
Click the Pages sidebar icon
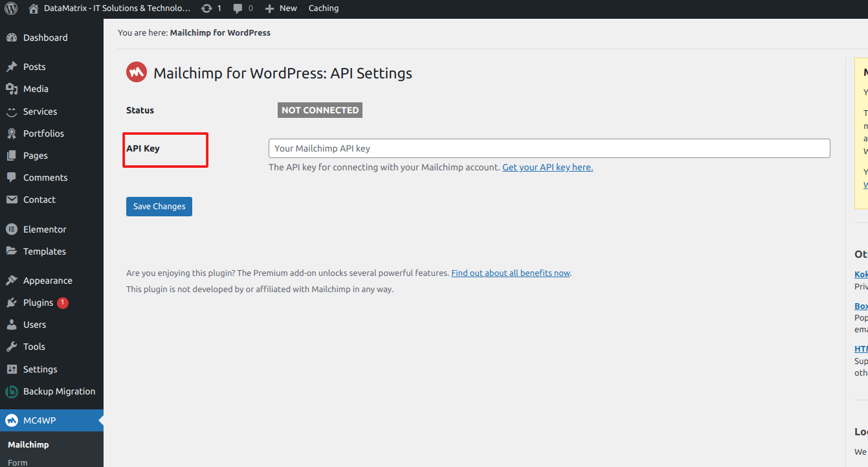[x=12, y=155]
